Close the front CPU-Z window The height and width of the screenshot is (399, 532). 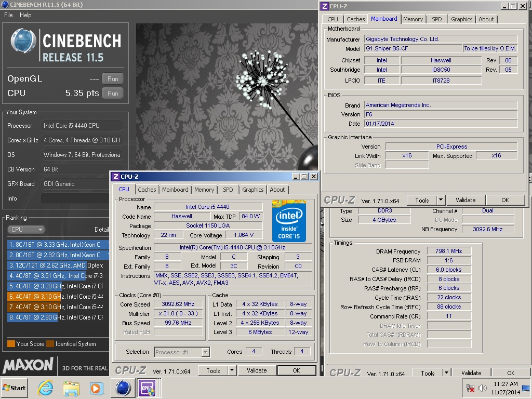point(314,177)
